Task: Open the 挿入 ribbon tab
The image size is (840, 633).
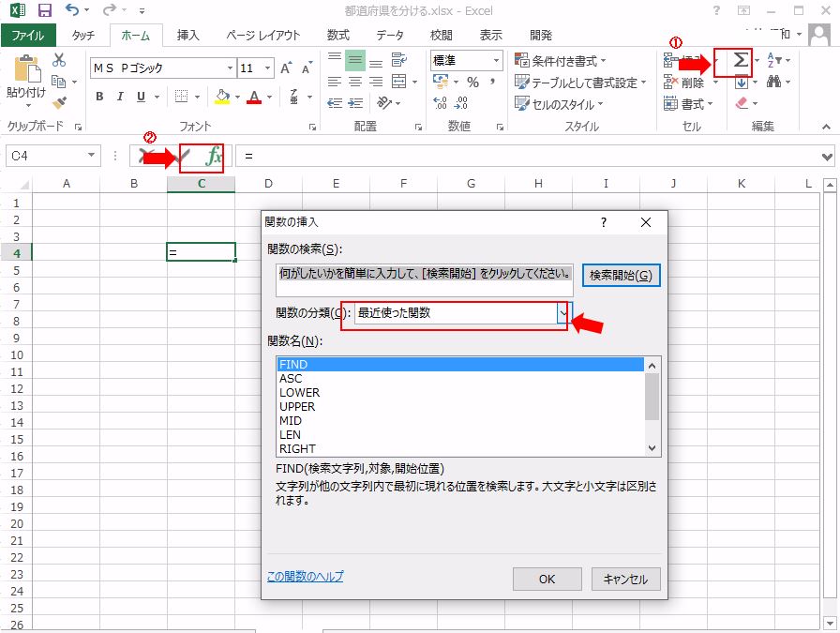Action: click(x=188, y=35)
